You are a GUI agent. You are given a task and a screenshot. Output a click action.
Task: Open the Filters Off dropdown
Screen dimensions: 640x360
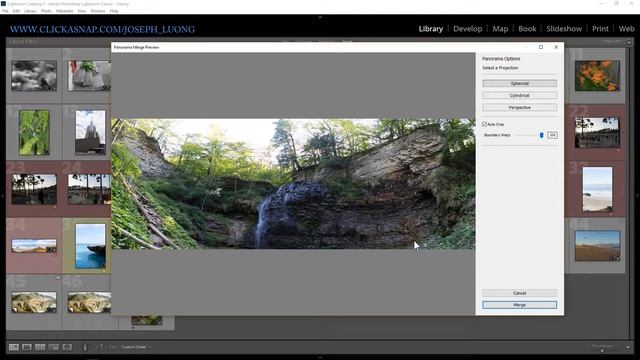click(x=613, y=42)
